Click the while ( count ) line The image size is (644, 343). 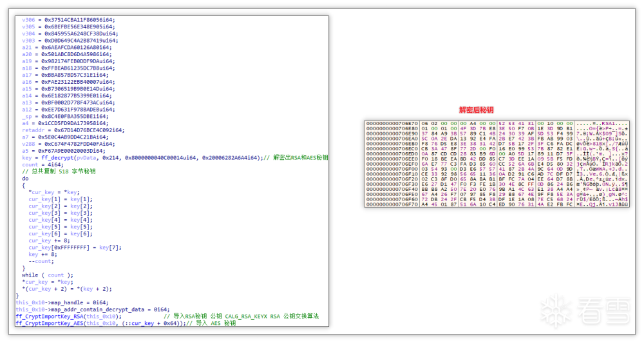point(47,275)
